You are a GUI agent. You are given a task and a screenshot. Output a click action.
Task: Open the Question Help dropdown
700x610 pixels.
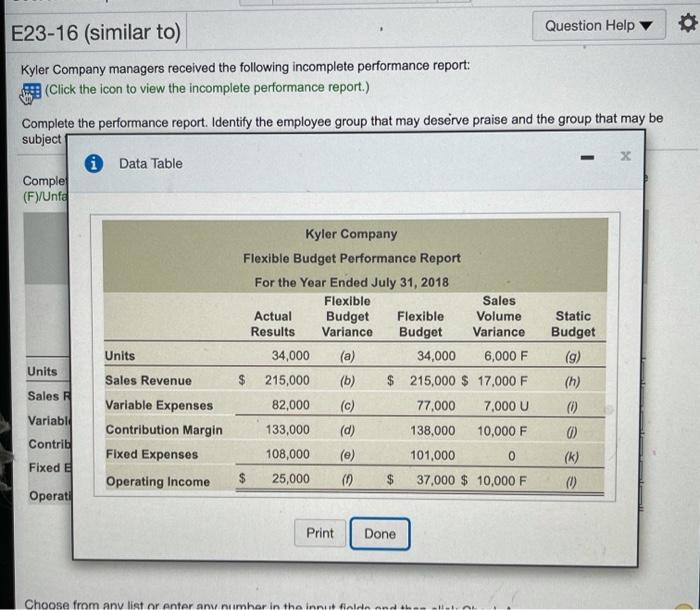pos(598,26)
